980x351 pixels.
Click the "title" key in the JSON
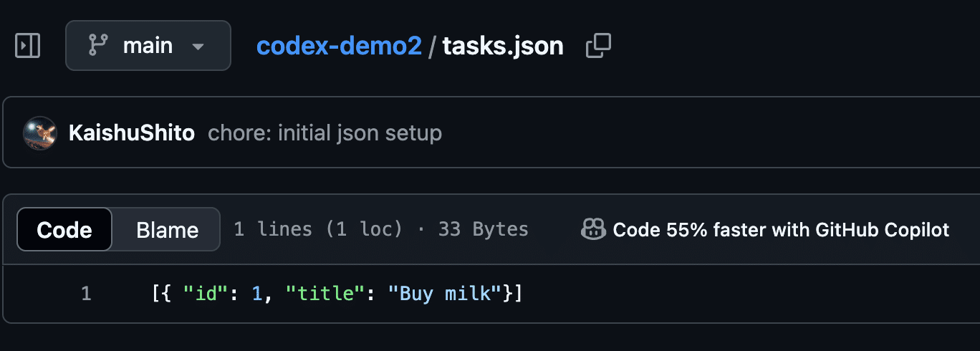pos(320,294)
